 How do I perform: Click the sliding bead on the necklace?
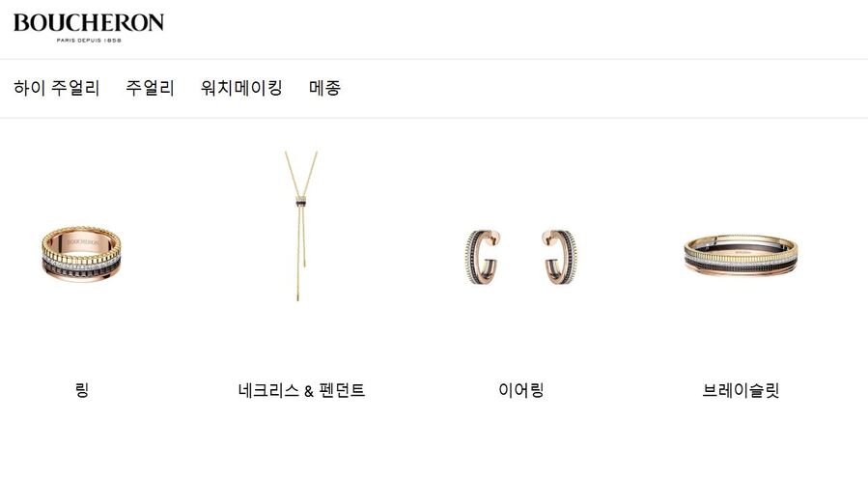point(300,202)
